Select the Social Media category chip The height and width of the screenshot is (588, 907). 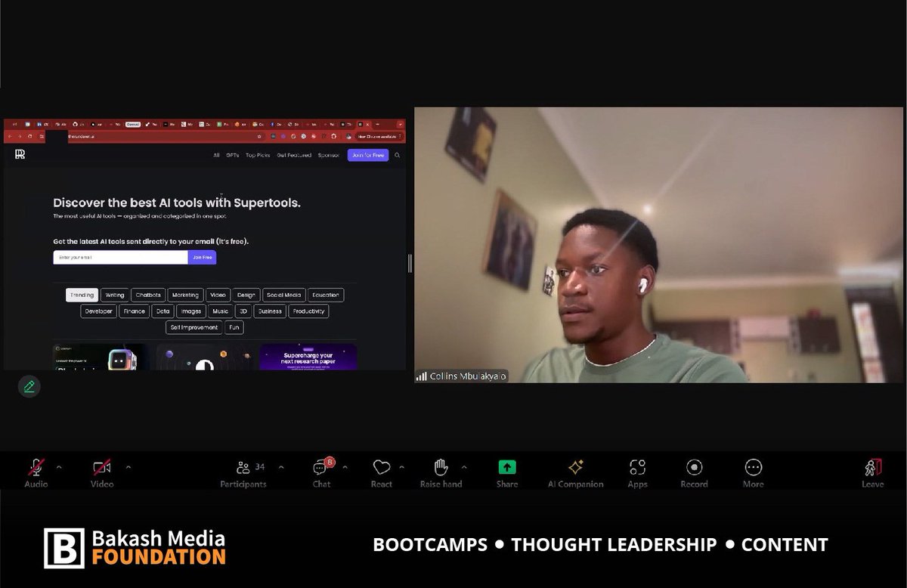point(283,295)
